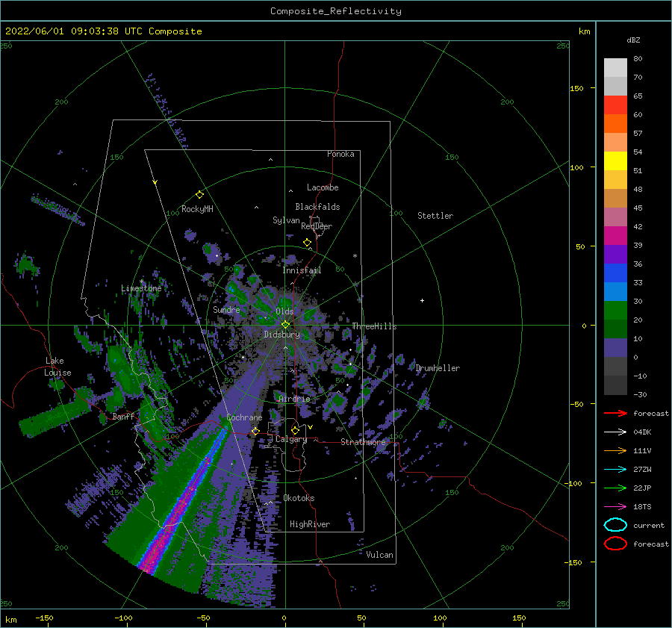
Task: Click the red forecast ellipse legend icon
Action: pyautogui.click(x=615, y=544)
